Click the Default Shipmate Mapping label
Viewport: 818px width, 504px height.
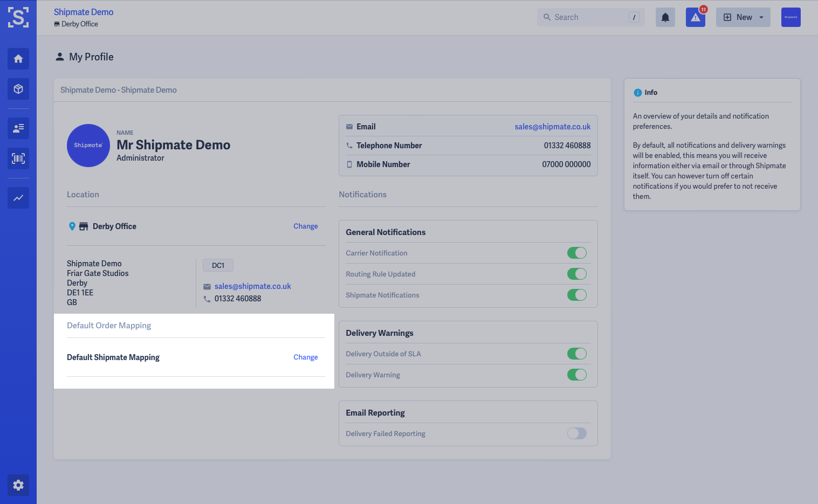[x=113, y=357]
